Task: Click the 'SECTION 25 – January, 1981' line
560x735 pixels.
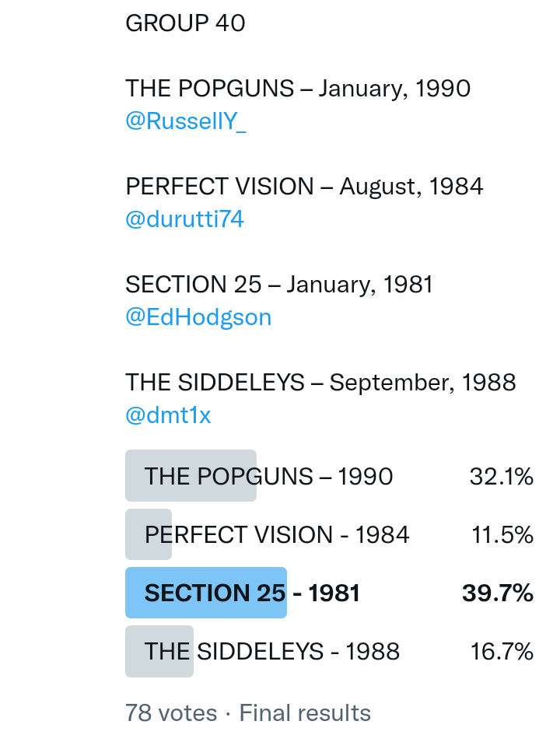Action: tap(279, 285)
